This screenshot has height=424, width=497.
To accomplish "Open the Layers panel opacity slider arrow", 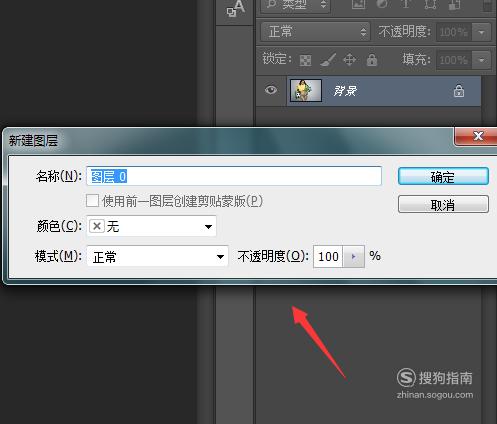I will pos(481,32).
